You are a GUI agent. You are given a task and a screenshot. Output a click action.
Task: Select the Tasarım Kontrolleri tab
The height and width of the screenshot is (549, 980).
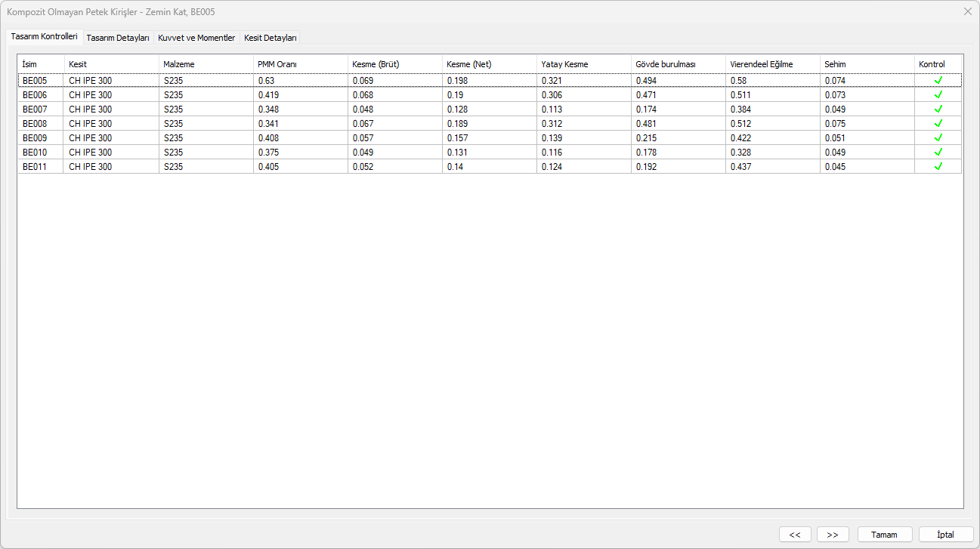tap(44, 36)
